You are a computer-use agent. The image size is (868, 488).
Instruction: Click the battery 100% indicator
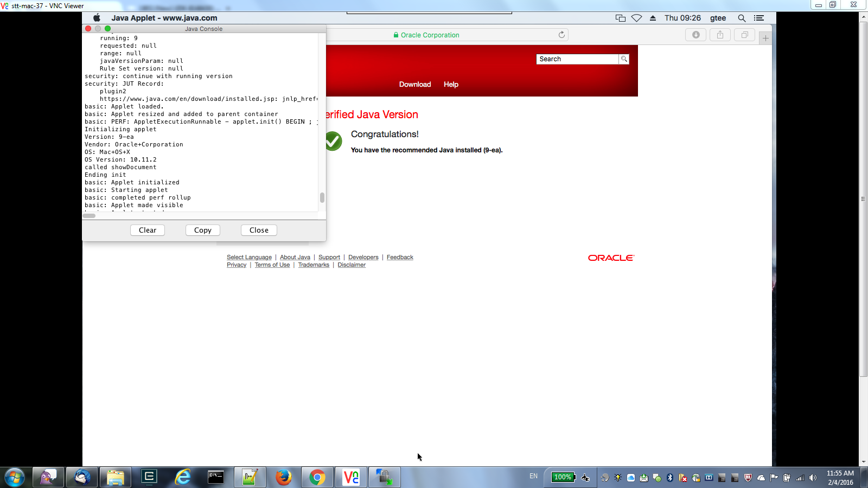click(x=563, y=477)
